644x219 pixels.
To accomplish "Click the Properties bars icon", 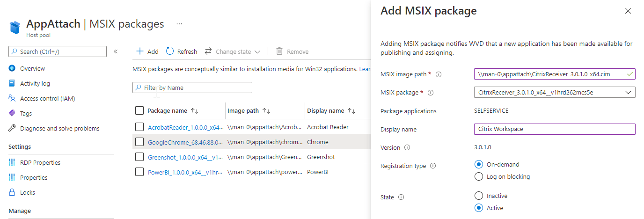I will [12, 177].
